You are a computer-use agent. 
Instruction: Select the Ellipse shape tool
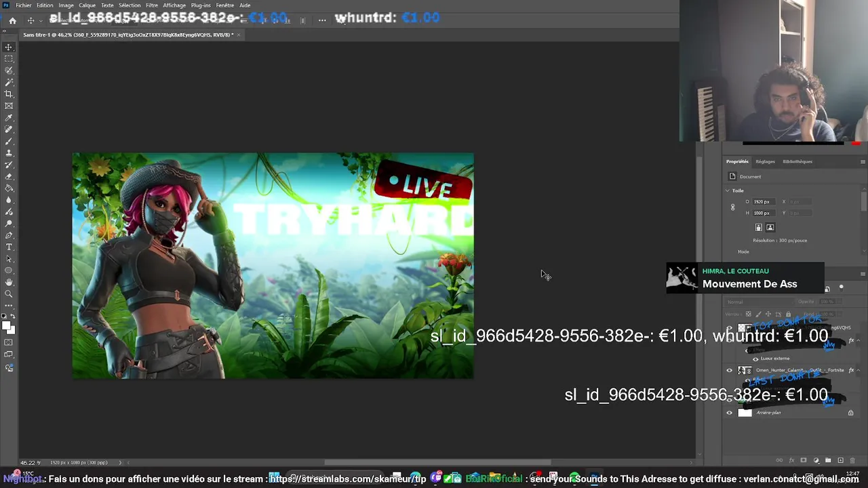tap(9, 270)
